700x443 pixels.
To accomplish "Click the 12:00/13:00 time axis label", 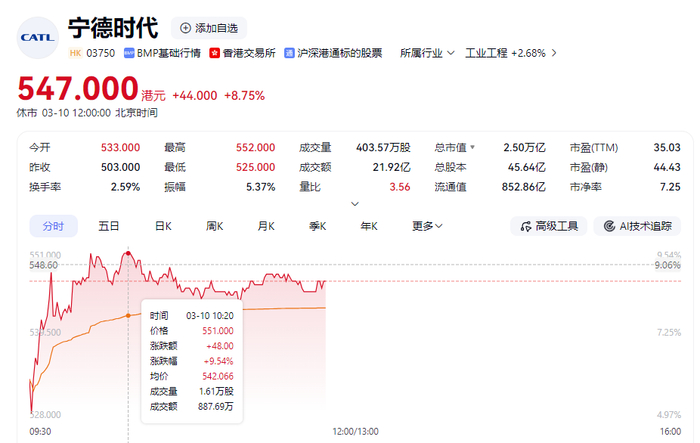I will pos(355,431).
